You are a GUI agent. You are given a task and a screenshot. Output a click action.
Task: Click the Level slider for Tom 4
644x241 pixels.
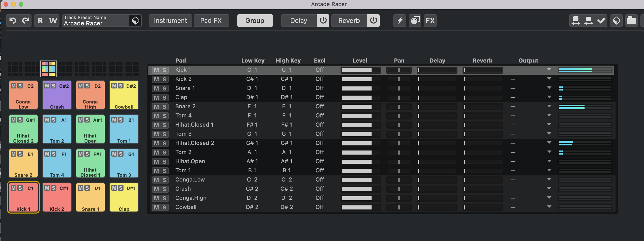(x=360, y=116)
